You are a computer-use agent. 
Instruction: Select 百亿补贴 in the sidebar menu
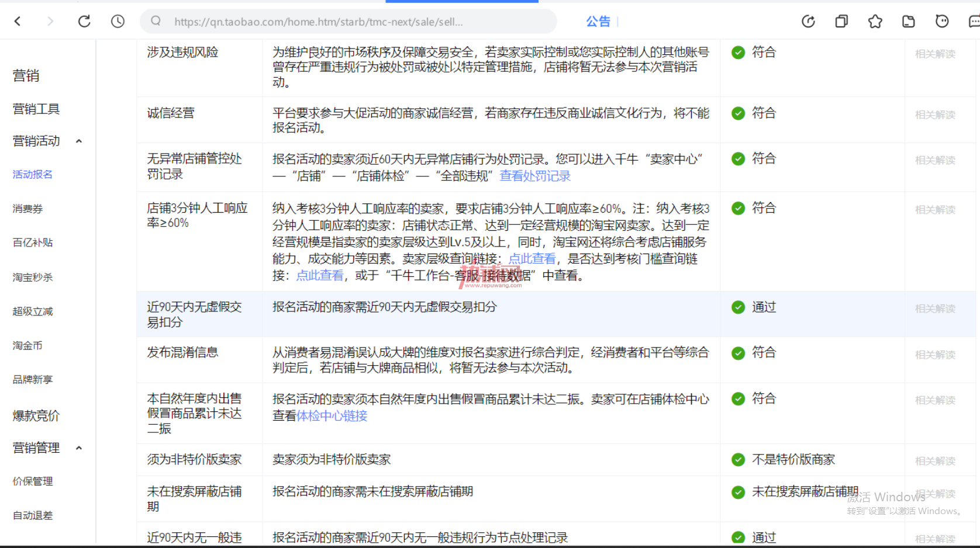33,242
